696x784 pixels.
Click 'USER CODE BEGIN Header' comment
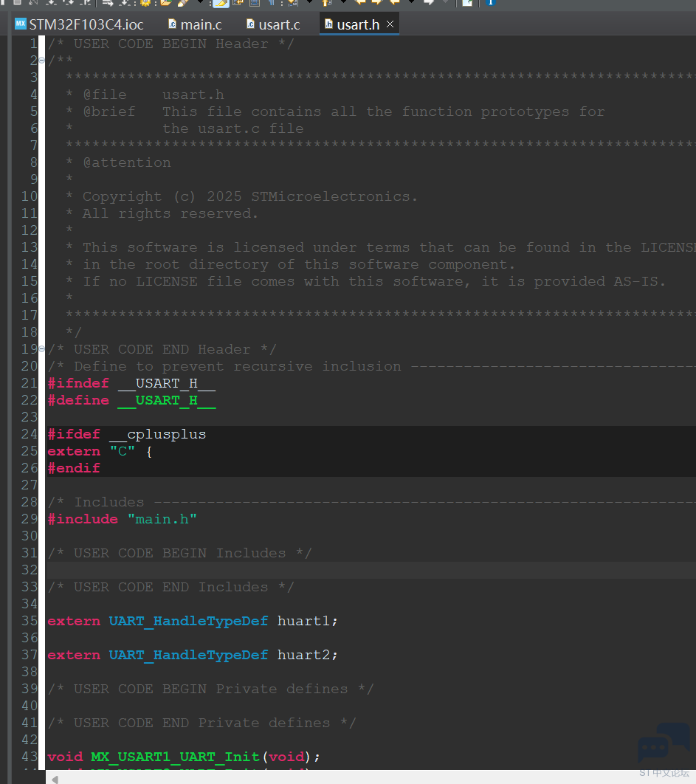point(171,44)
